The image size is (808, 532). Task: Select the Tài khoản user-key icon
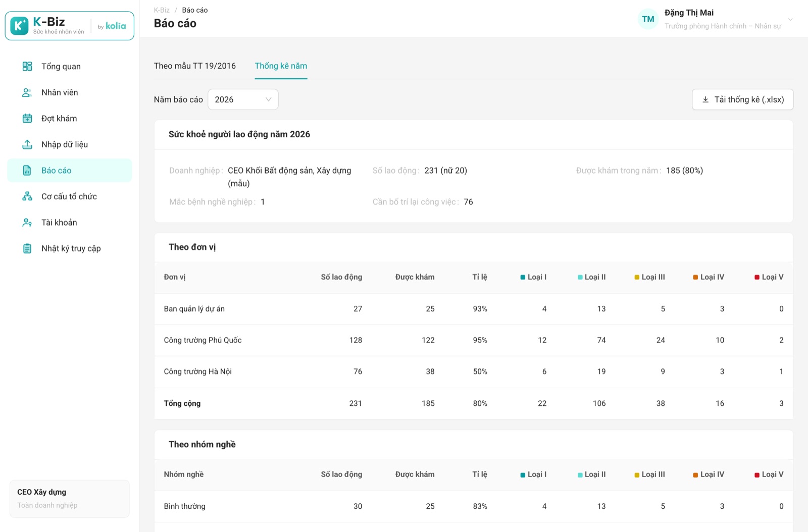(x=27, y=222)
